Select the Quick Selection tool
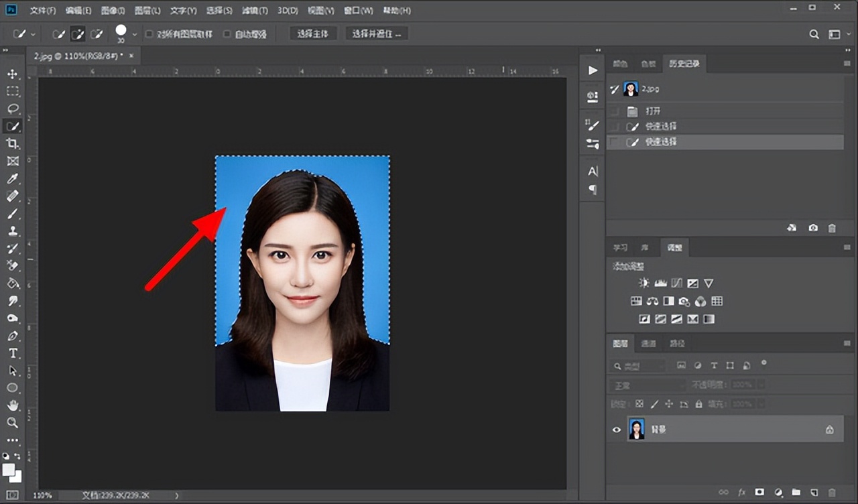858x504 pixels. (x=12, y=125)
